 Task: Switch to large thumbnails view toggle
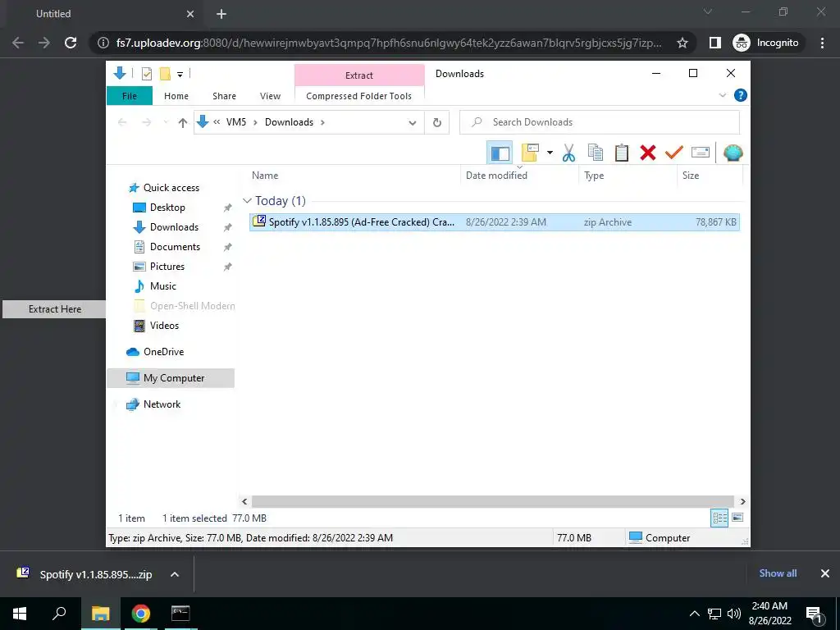click(x=737, y=518)
